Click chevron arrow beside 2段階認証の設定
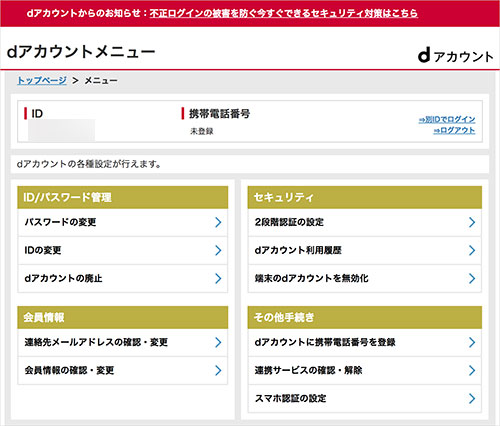 pos(472,222)
